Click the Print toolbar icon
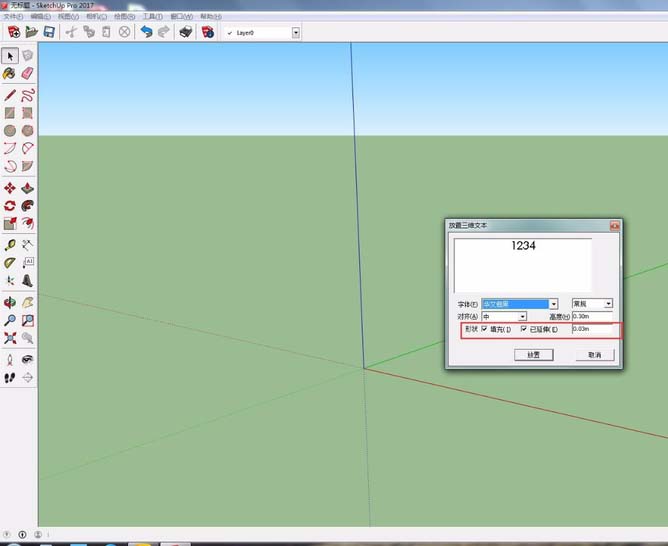668x546 pixels. coord(186,32)
